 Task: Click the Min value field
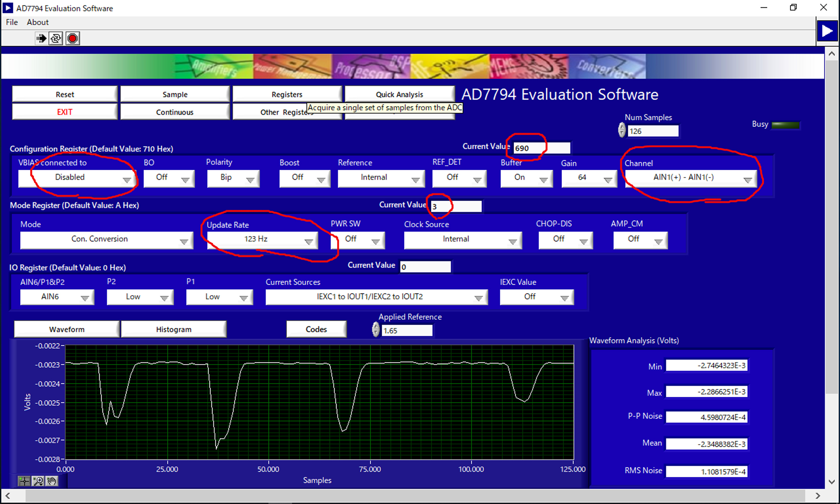coord(706,366)
